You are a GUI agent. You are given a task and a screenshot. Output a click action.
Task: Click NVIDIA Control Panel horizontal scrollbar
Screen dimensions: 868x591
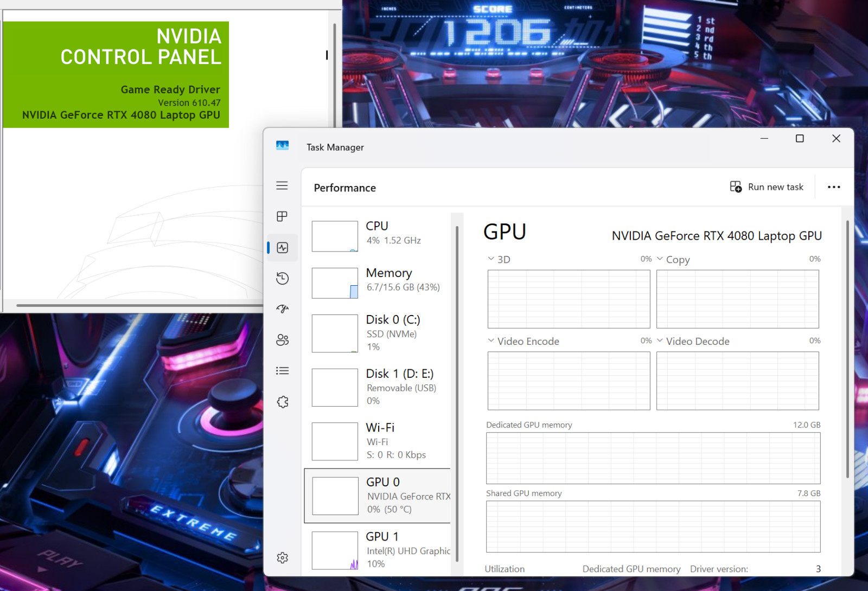click(139, 305)
